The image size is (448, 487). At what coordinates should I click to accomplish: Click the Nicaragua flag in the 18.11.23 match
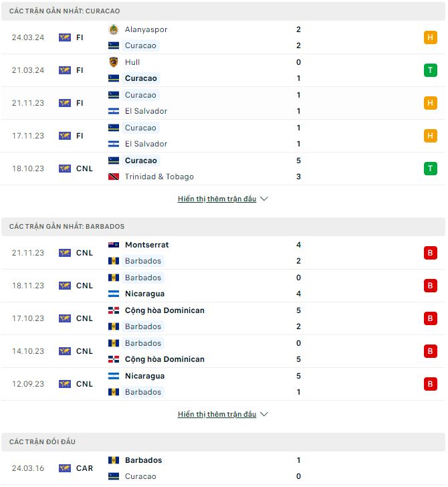pos(114,294)
